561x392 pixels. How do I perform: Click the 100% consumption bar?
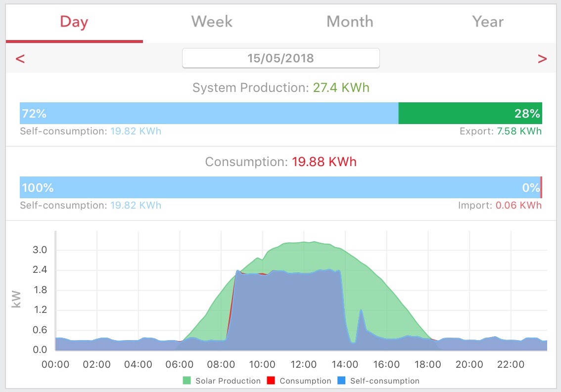coord(280,187)
